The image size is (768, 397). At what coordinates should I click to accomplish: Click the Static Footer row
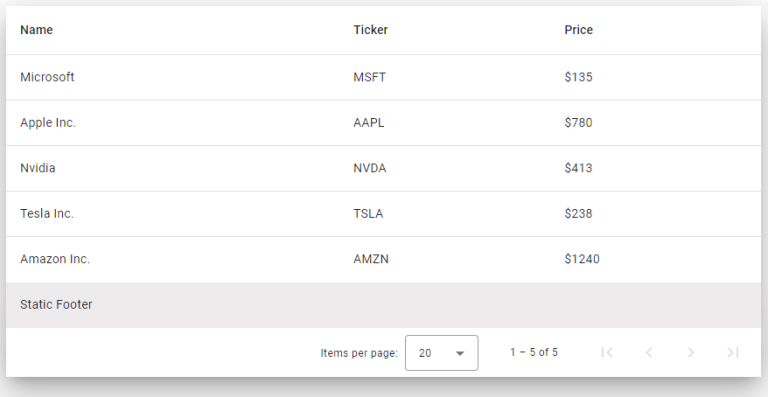click(x=384, y=305)
